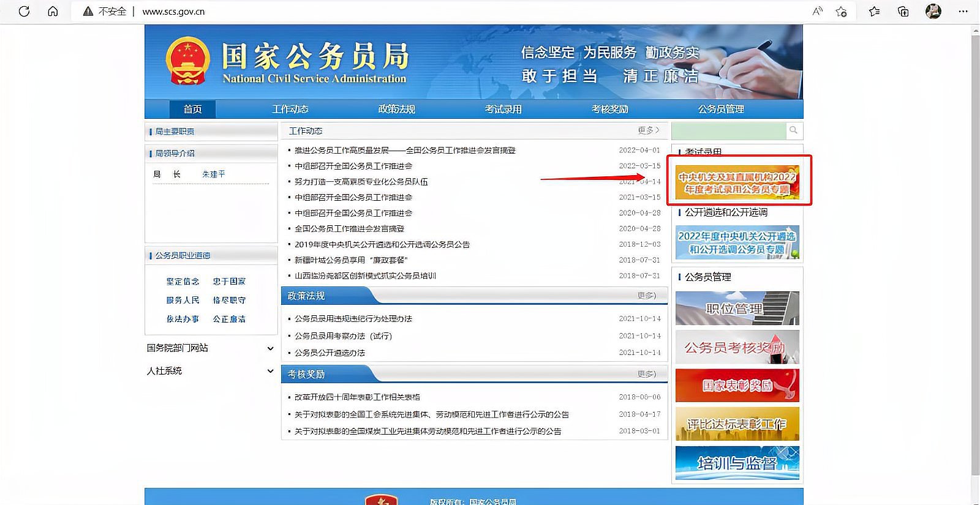The height and width of the screenshot is (505, 980).
Task: Open the 新疆叶城公务员享用“廉政套餐” article
Action: pyautogui.click(x=352, y=260)
